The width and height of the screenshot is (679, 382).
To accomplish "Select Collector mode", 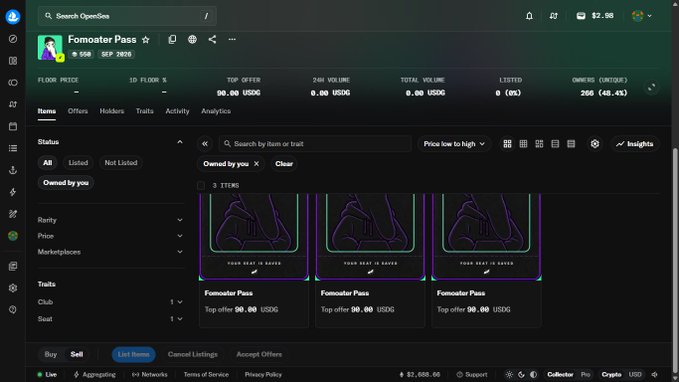I will [560, 375].
